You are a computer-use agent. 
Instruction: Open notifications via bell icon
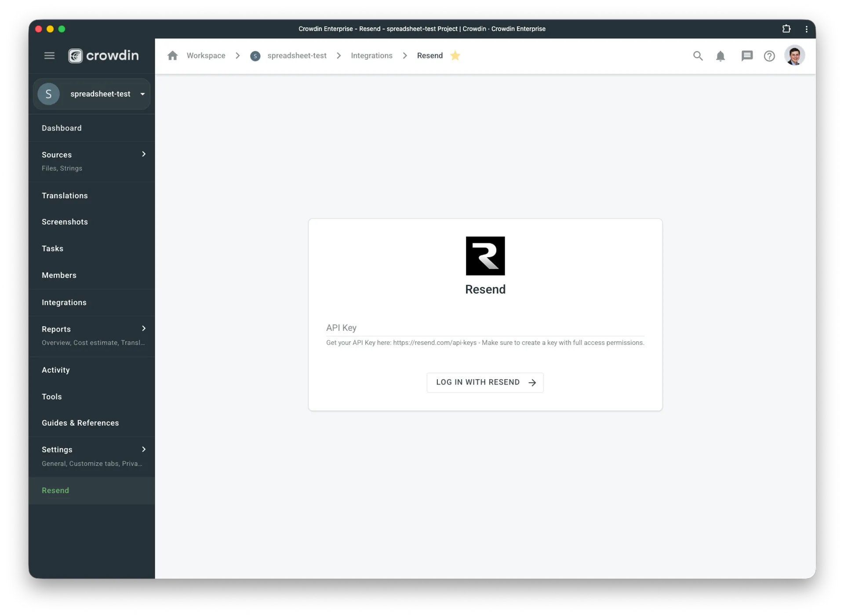(721, 56)
